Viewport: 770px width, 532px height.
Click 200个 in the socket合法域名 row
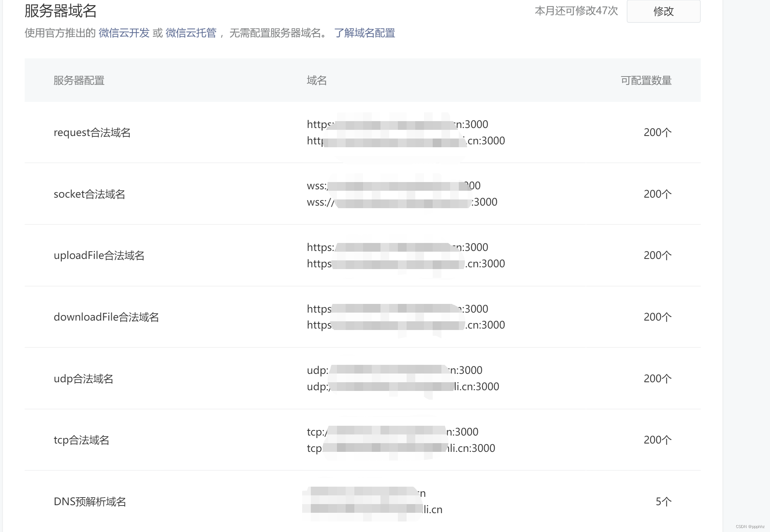point(658,194)
